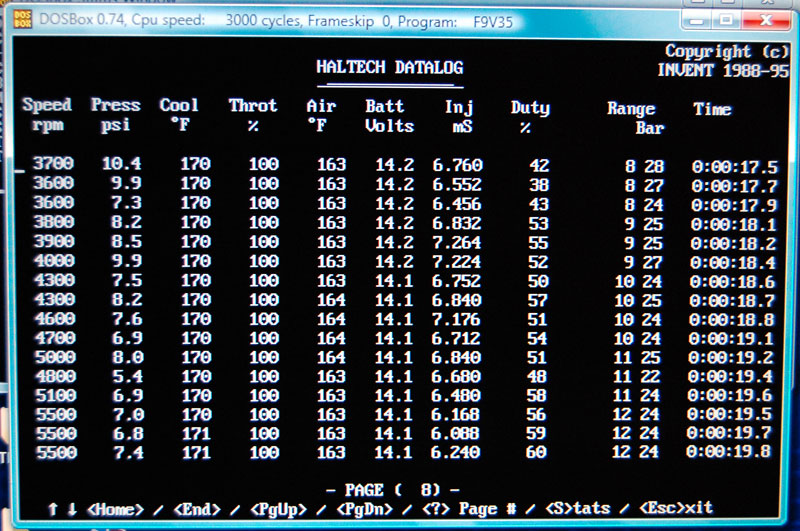This screenshot has height=531, width=800.
Task: Click the Speed rpm column header
Action: pyautogui.click(x=47, y=114)
